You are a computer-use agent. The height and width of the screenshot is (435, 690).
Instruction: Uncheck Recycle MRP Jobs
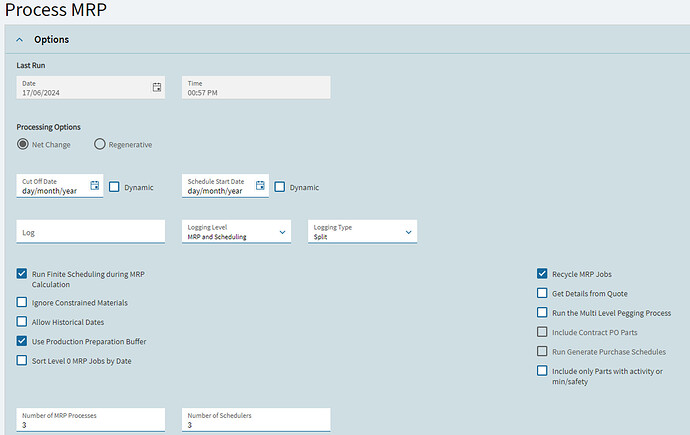542,273
